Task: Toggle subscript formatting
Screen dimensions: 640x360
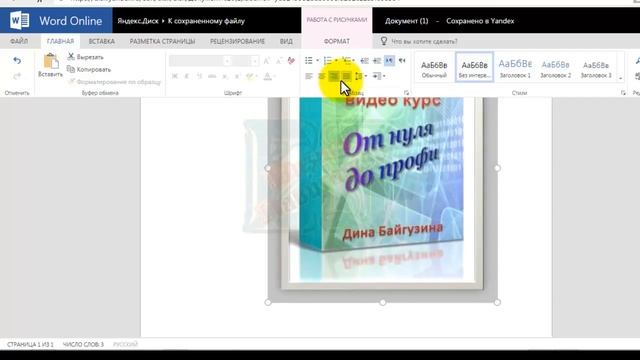Action: pyautogui.click(x=225, y=76)
